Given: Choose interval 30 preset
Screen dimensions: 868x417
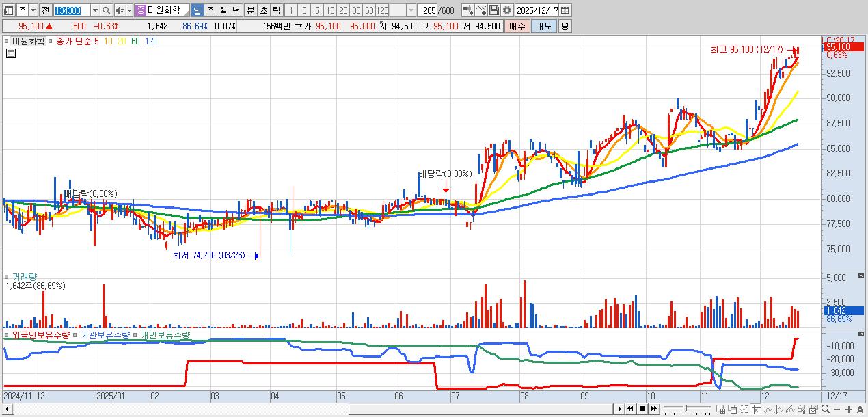Looking at the screenshot, I should tap(356, 10).
